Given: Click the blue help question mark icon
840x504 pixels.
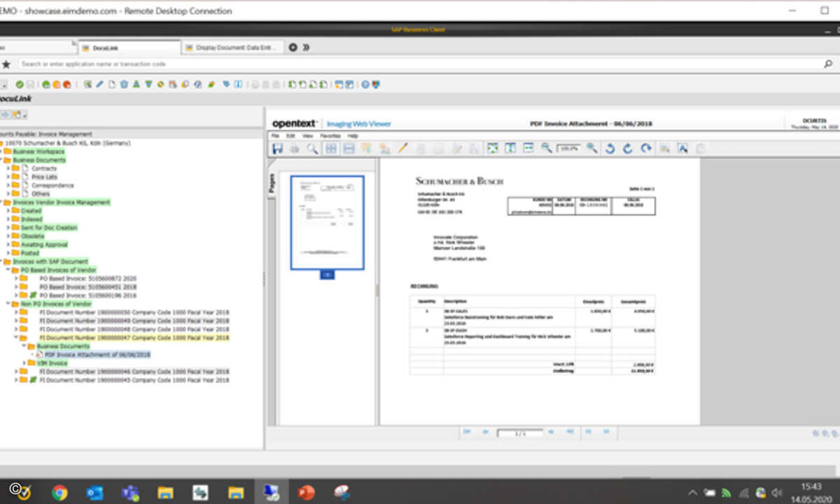Looking at the screenshot, I should [x=365, y=85].
